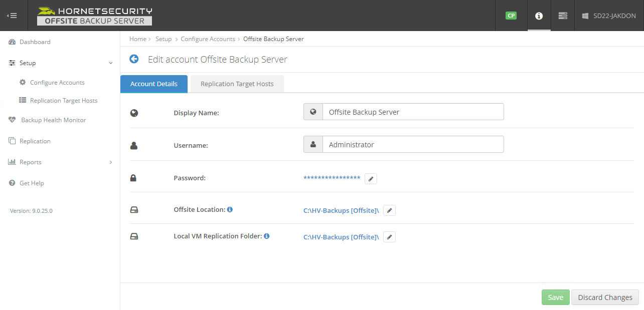The image size is (644, 310).
Task: Collapse the Setup section chevron
Action: click(110, 63)
